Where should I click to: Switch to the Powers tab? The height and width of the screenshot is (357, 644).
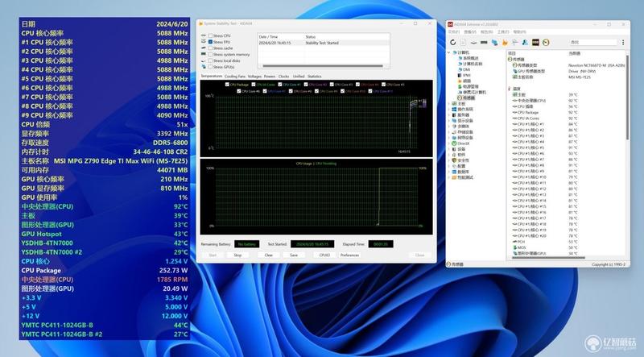270,77
